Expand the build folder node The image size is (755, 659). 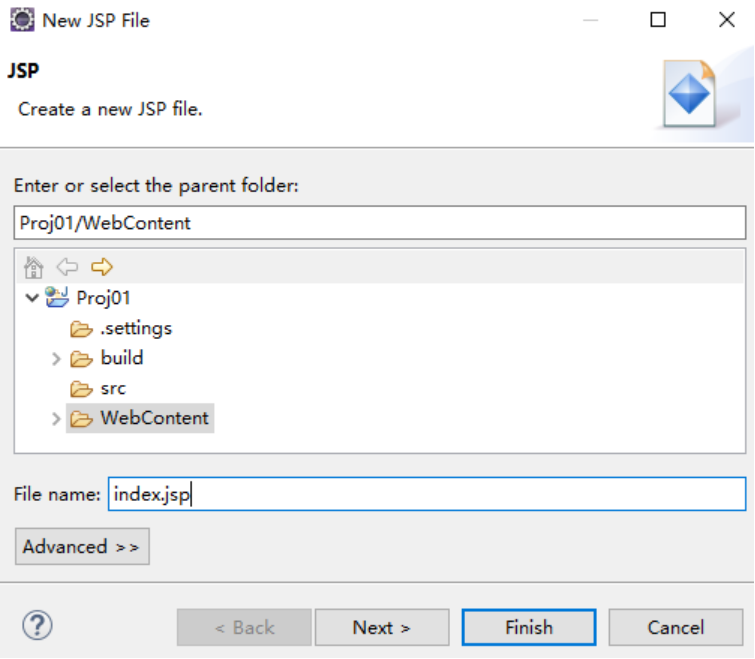pos(56,359)
